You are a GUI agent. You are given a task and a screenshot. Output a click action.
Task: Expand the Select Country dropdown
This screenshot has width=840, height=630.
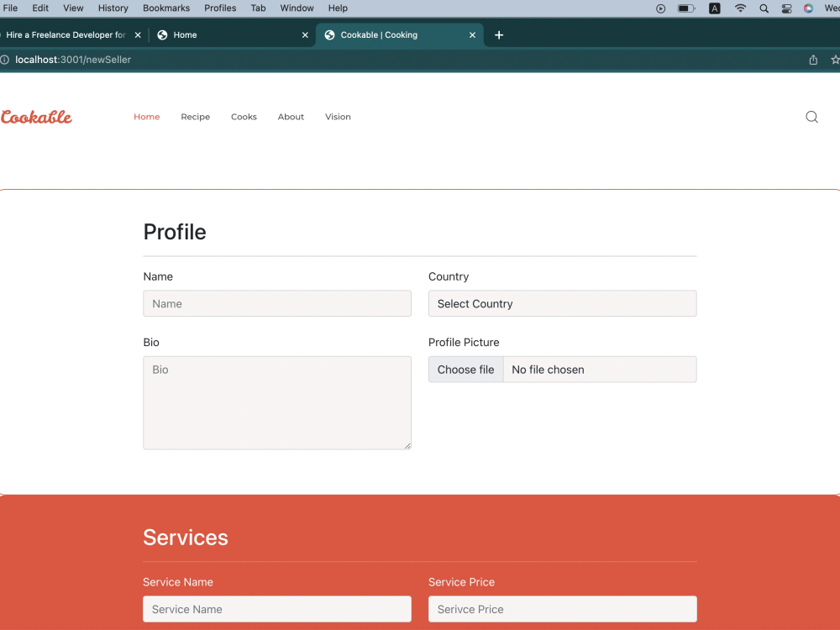563,304
